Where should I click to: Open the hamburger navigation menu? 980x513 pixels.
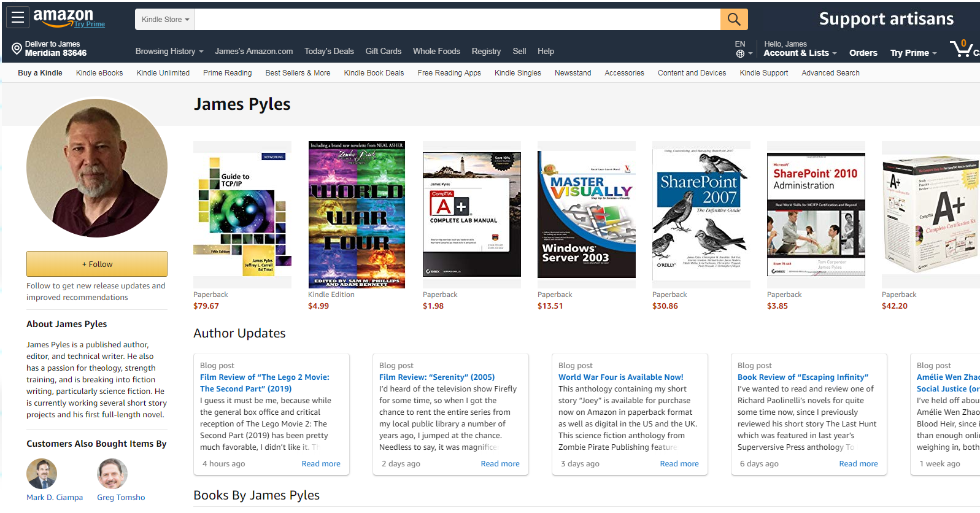(x=18, y=18)
